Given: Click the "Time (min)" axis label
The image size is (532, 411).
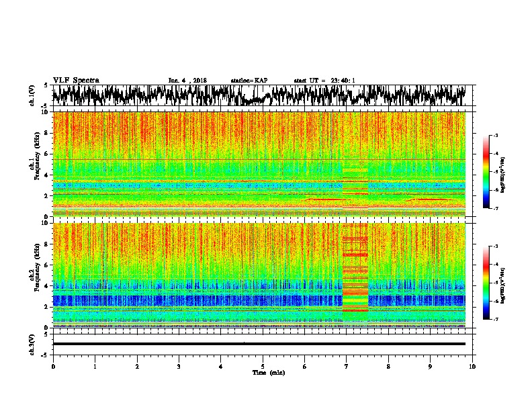Looking at the screenshot, I should pyautogui.click(x=269, y=373).
